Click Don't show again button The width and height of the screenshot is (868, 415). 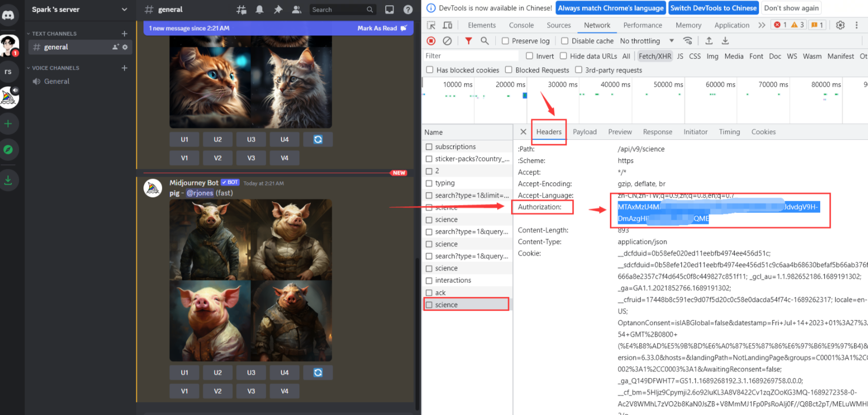pyautogui.click(x=791, y=8)
